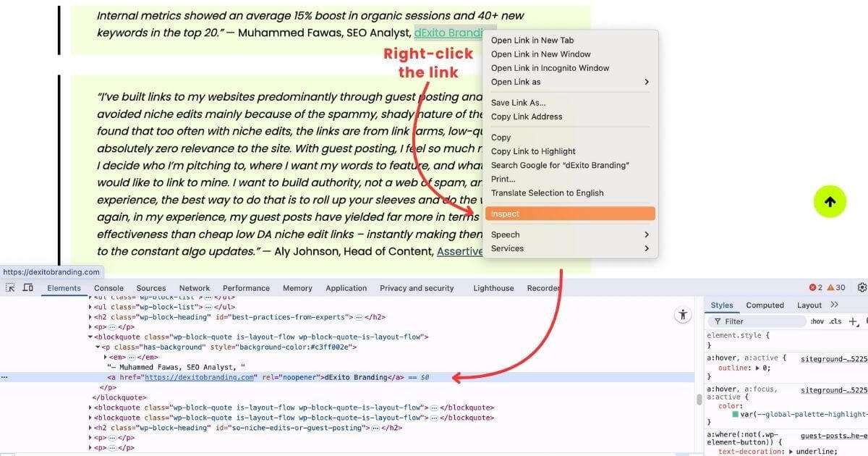Add a new style rule with plus icon
The image size is (868, 456).
click(x=854, y=321)
